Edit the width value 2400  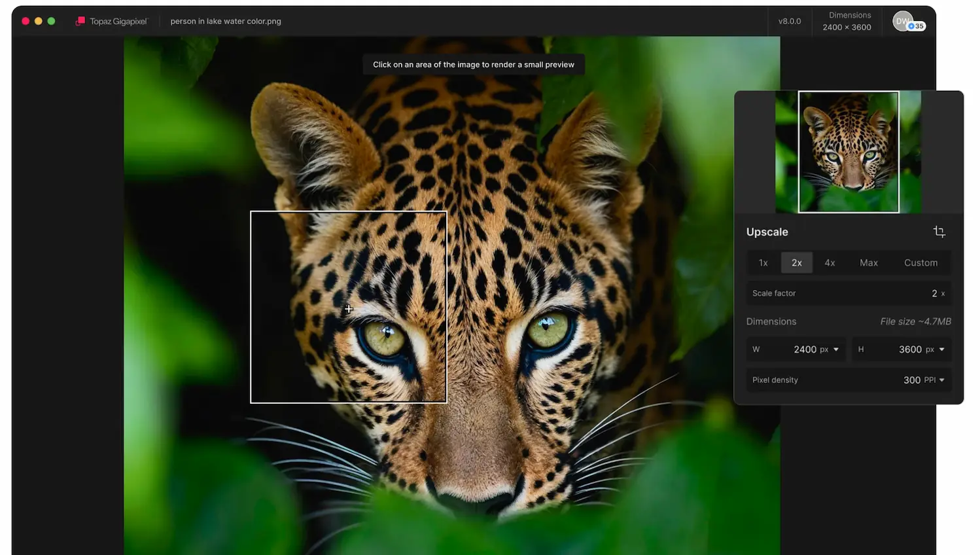(x=804, y=349)
